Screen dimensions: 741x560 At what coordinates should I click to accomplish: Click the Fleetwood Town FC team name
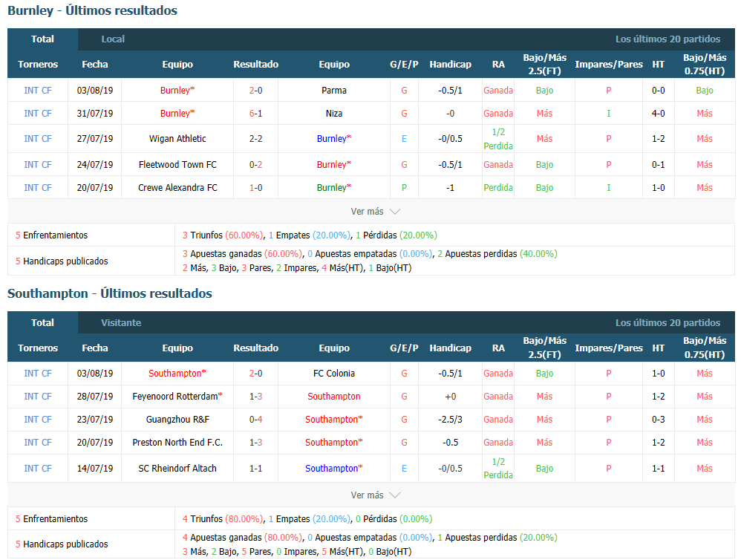coord(177,164)
